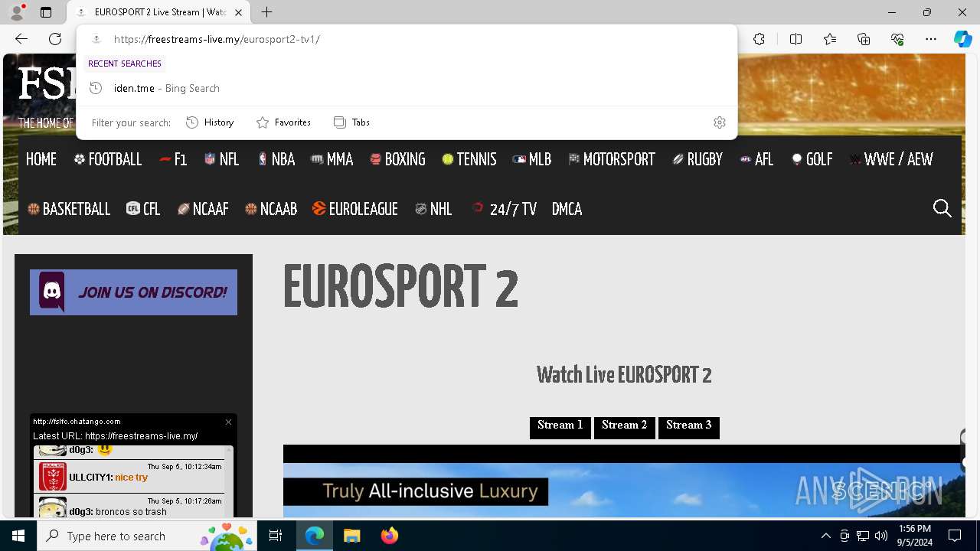
Task: Open volume control in tray
Action: coord(881,536)
